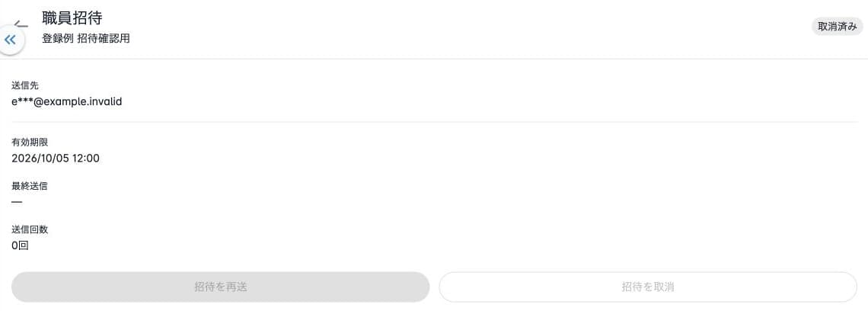Screen dimensions: 868x311
Task: Click the 招待を取消 button
Action: pyautogui.click(x=648, y=287)
